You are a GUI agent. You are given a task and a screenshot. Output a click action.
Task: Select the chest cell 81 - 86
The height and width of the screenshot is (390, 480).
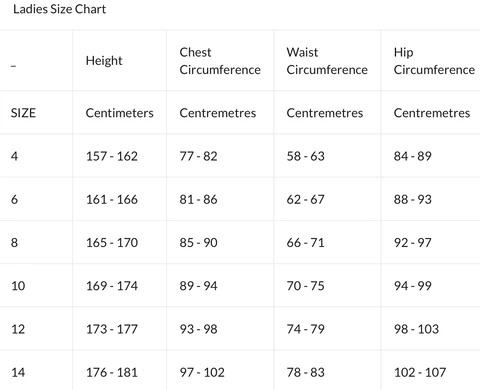[x=198, y=199]
